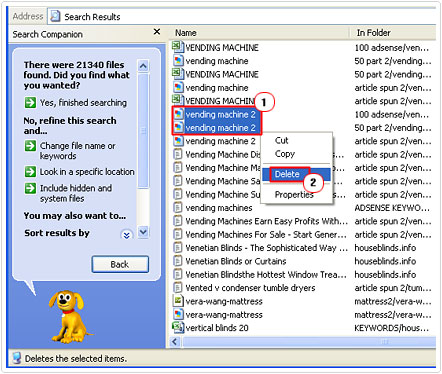The image size is (442, 374).
Task: Click icon of second vera-wang-mattress file
Action: tap(178, 314)
